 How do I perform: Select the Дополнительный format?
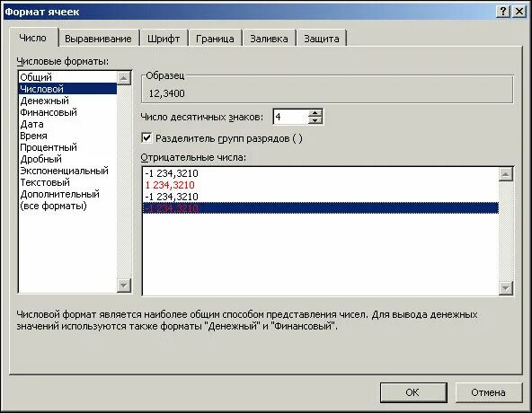click(68, 194)
